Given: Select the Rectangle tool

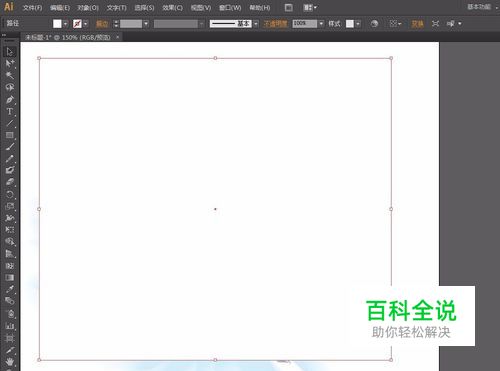Looking at the screenshot, I should click(10, 135).
